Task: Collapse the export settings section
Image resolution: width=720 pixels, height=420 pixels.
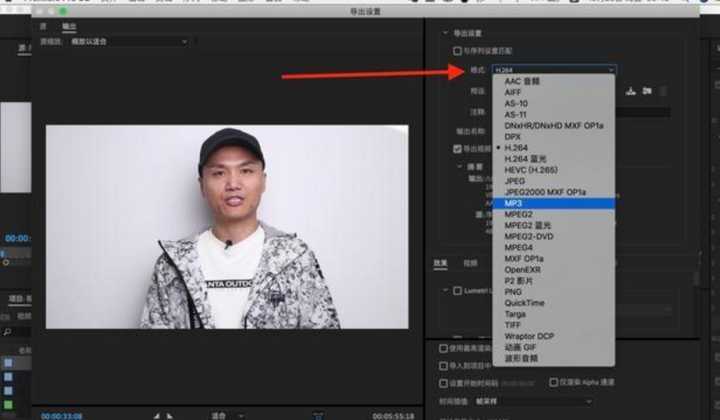Action: point(444,33)
